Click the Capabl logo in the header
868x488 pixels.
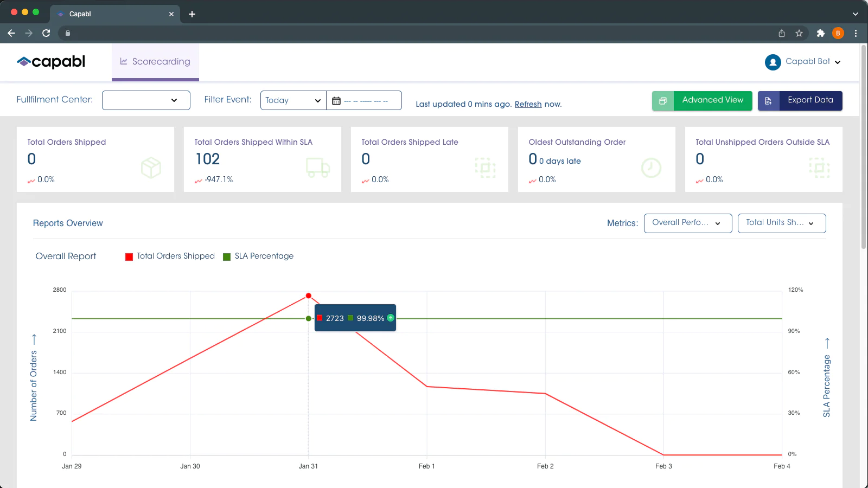pos(52,62)
